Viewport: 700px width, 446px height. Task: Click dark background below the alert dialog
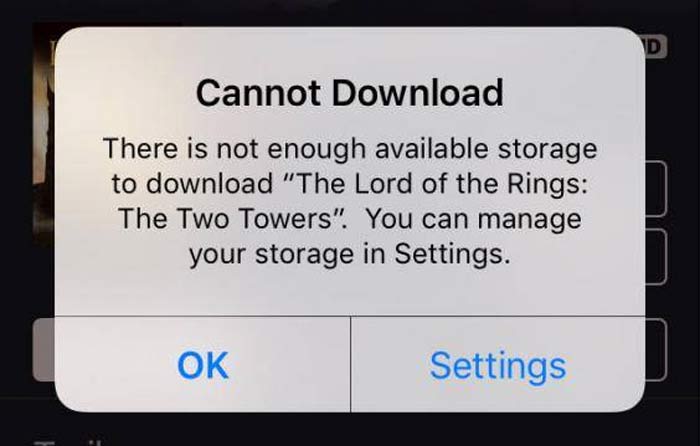point(350,429)
